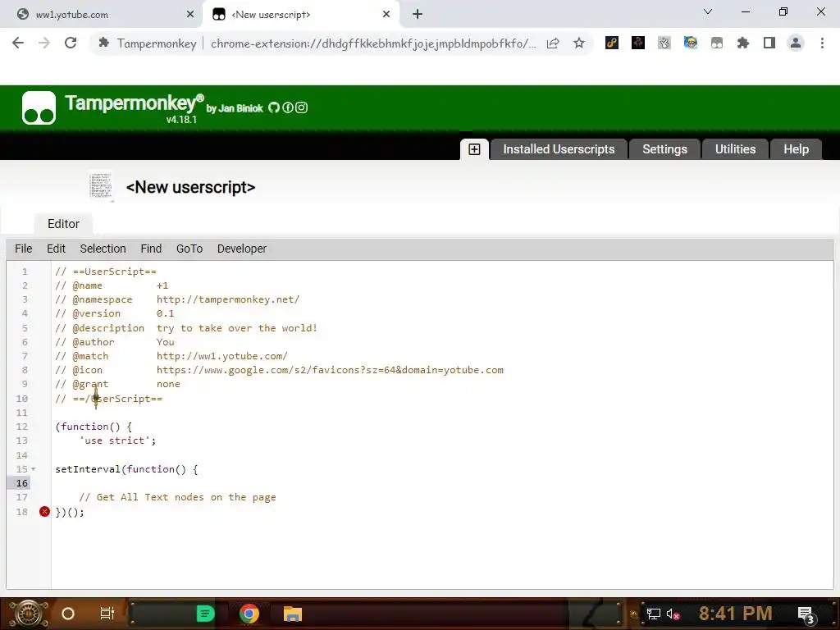Image resolution: width=840 pixels, height=630 pixels.
Task: Open the Extensions puzzle piece menu
Action: [743, 43]
